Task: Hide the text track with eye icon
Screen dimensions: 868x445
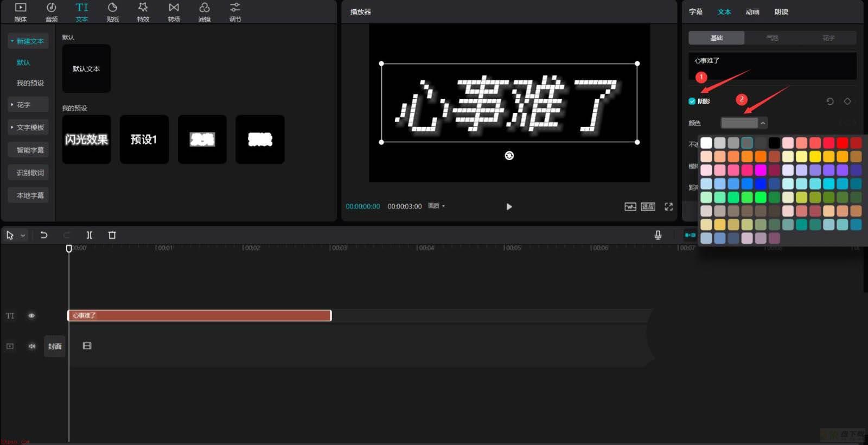Action: coord(31,316)
